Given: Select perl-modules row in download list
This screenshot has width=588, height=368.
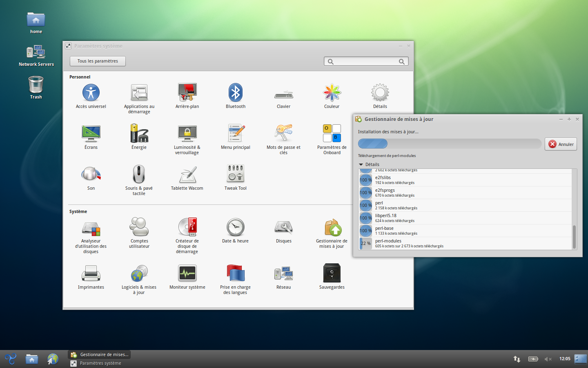Looking at the screenshot, I should [465, 243].
